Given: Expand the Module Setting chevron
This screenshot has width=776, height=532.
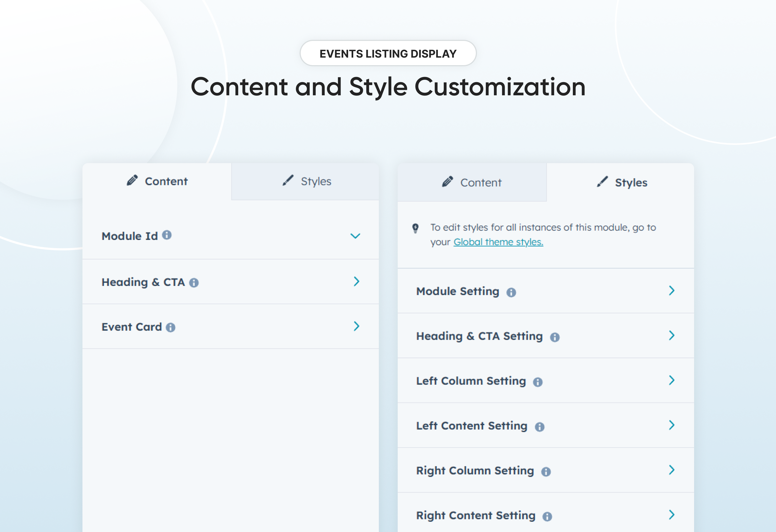Looking at the screenshot, I should pyautogui.click(x=672, y=290).
